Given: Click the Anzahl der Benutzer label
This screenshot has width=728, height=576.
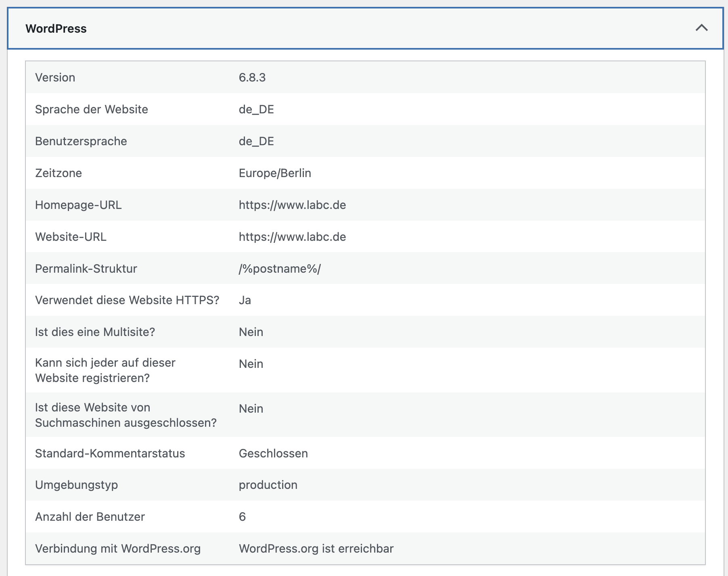Looking at the screenshot, I should 90,517.
